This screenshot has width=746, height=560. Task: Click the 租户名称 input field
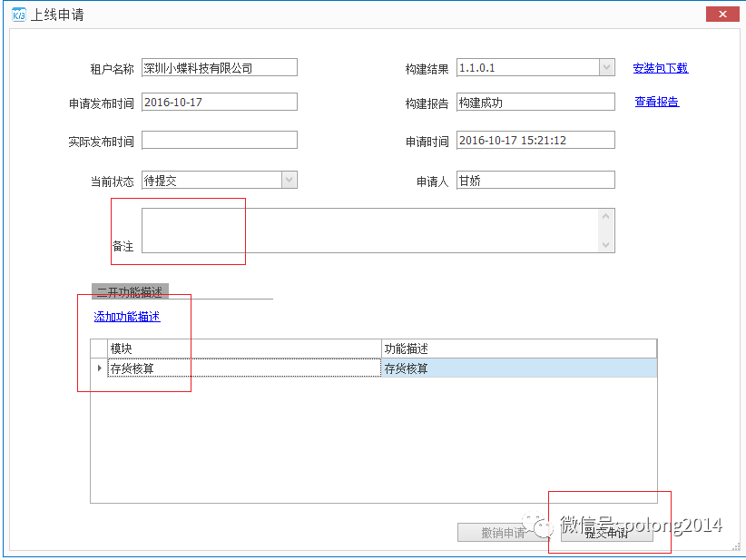pos(220,68)
